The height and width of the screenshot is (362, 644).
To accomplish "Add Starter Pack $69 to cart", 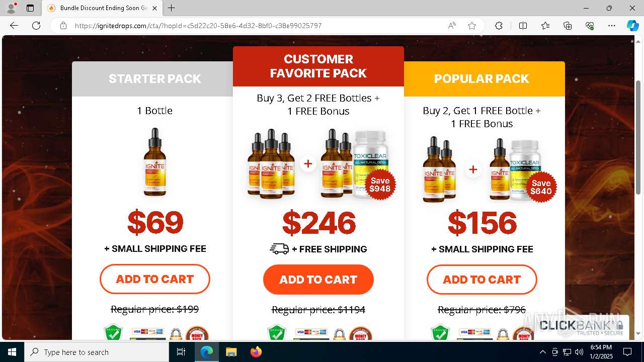I will pyautogui.click(x=155, y=279).
